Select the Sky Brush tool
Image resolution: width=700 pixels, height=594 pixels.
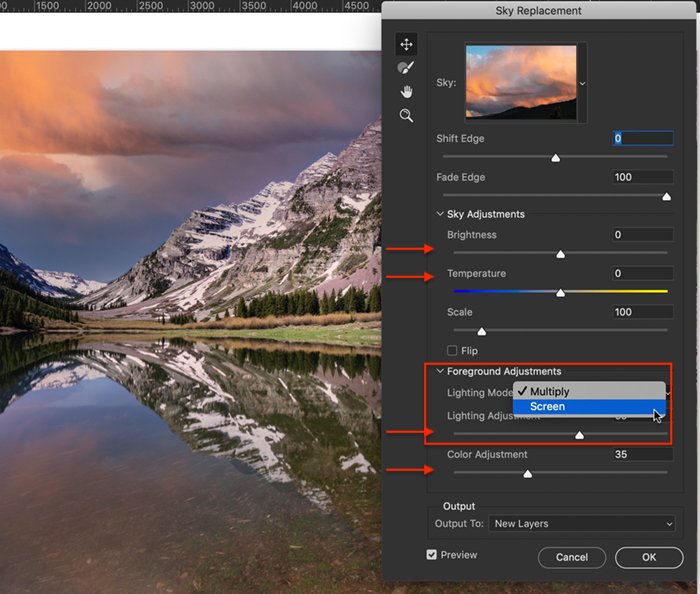[406, 68]
